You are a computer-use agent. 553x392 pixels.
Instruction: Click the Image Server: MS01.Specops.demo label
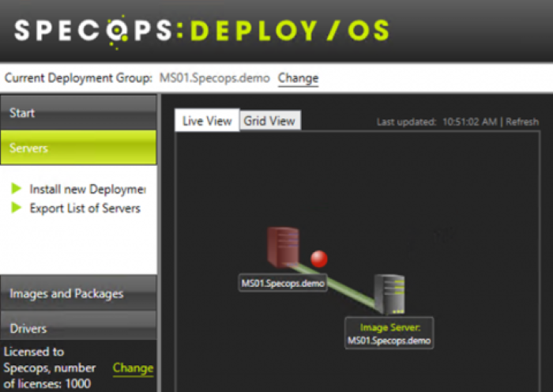[389, 334]
